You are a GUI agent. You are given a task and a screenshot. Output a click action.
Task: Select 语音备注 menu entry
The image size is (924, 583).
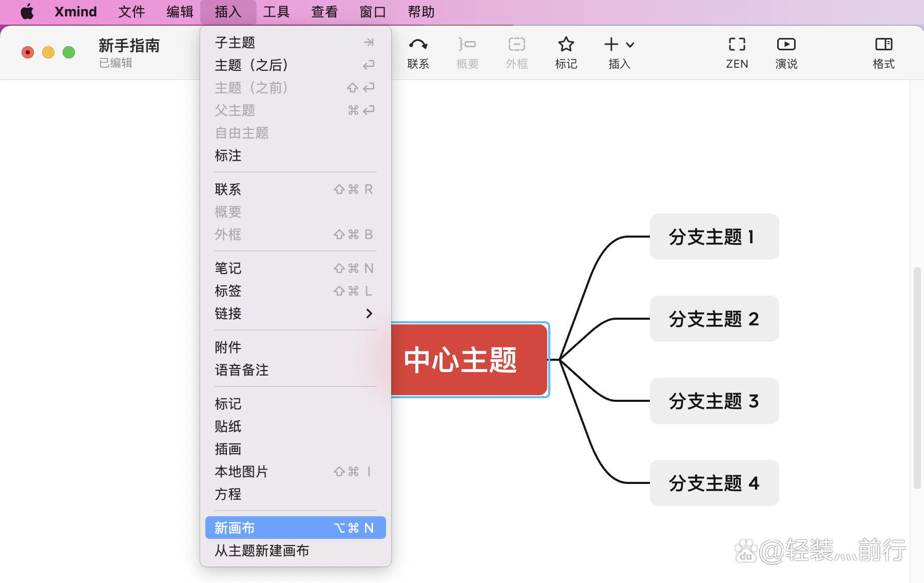point(295,370)
